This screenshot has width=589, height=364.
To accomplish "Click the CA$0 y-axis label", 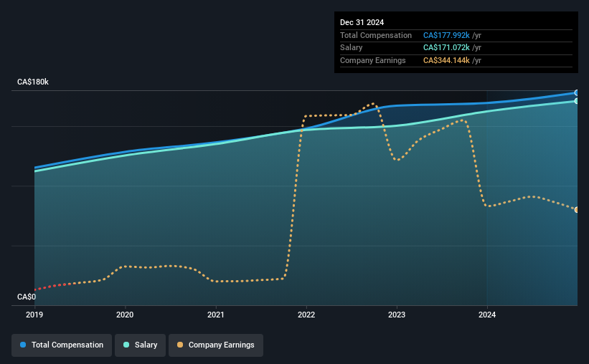I will click(x=27, y=297).
